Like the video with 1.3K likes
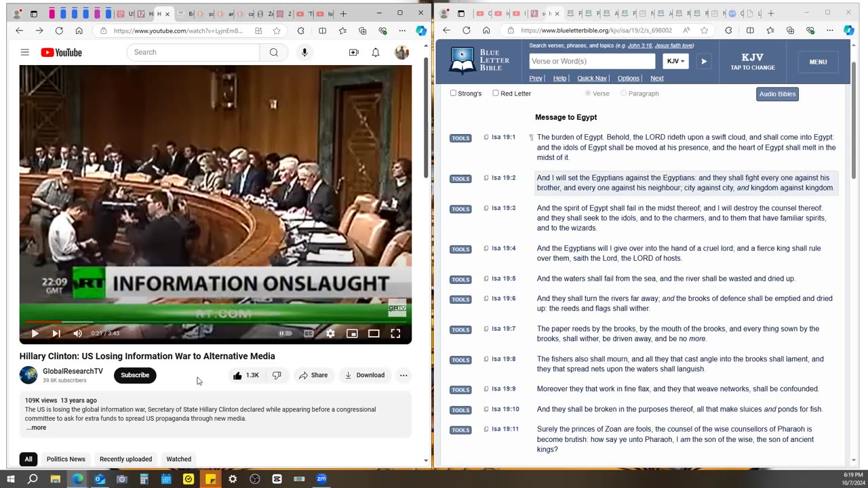The image size is (868, 488). click(x=246, y=375)
